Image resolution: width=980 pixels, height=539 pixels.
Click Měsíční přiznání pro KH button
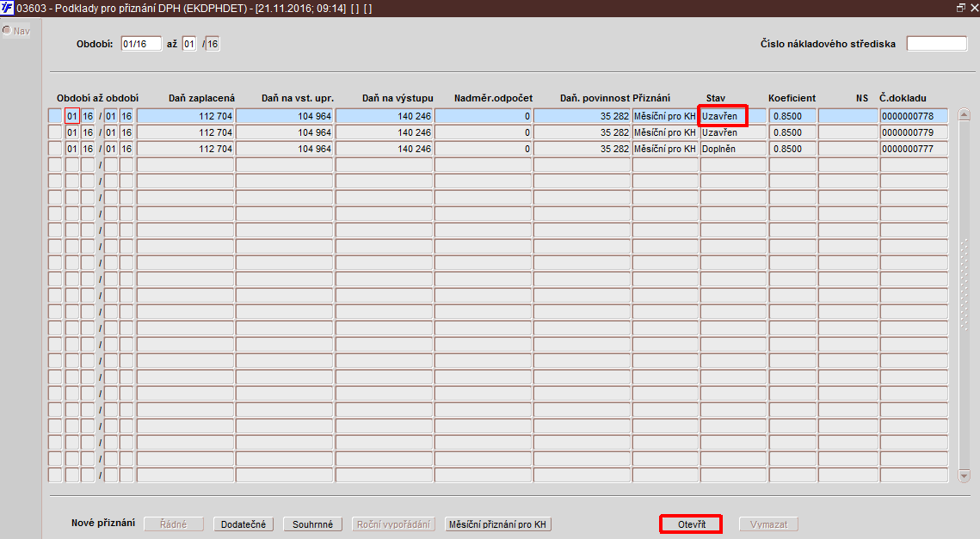[x=497, y=524]
